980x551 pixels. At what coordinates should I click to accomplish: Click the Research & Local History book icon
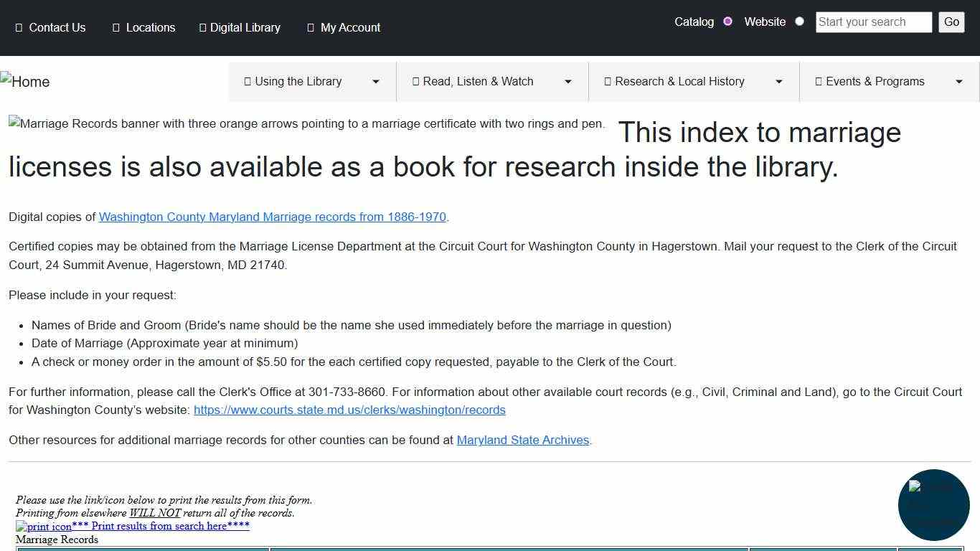coord(609,81)
